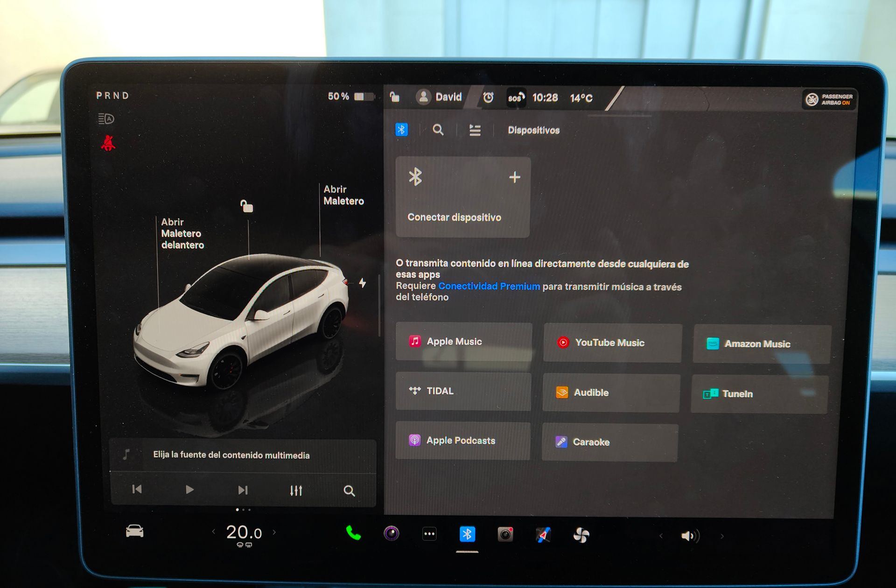896x588 pixels.
Task: Tap the PRND gear indicator
Action: coord(112,96)
